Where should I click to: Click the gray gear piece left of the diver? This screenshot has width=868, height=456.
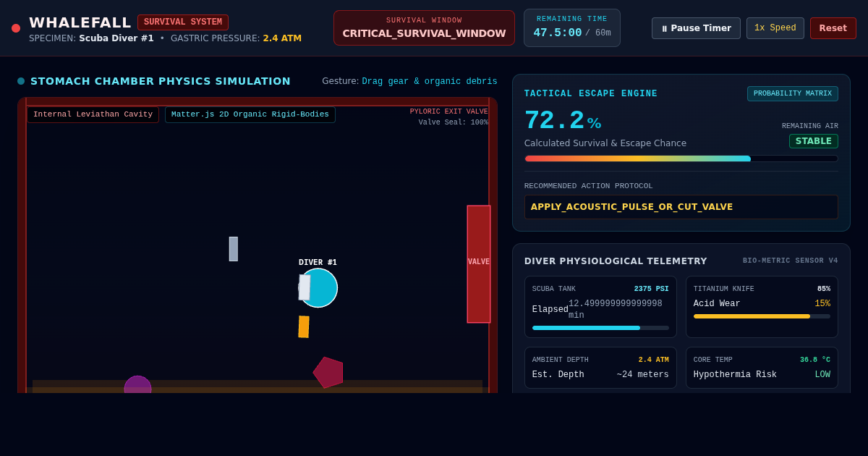(x=234, y=249)
